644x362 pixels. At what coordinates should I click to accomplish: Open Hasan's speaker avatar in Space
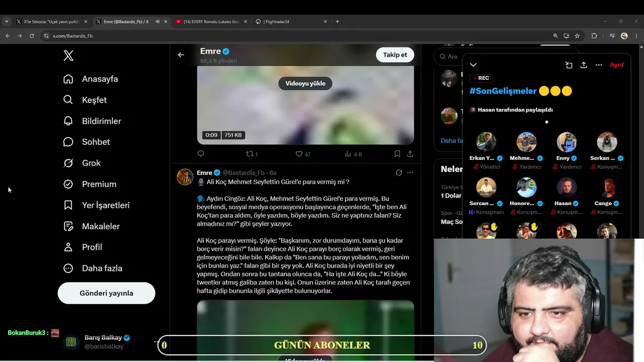click(x=567, y=188)
